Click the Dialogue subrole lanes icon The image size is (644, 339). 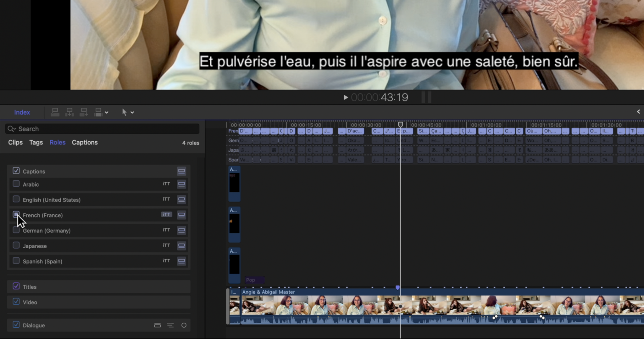170,325
